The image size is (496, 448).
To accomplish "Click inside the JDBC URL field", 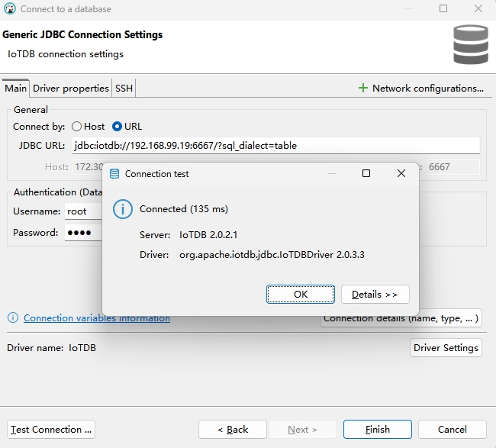I will click(x=275, y=146).
